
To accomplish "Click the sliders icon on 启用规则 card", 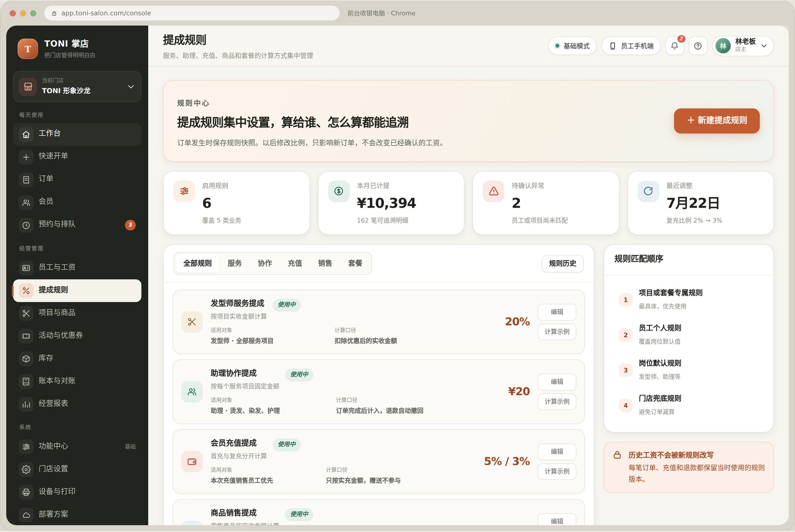I will [184, 191].
